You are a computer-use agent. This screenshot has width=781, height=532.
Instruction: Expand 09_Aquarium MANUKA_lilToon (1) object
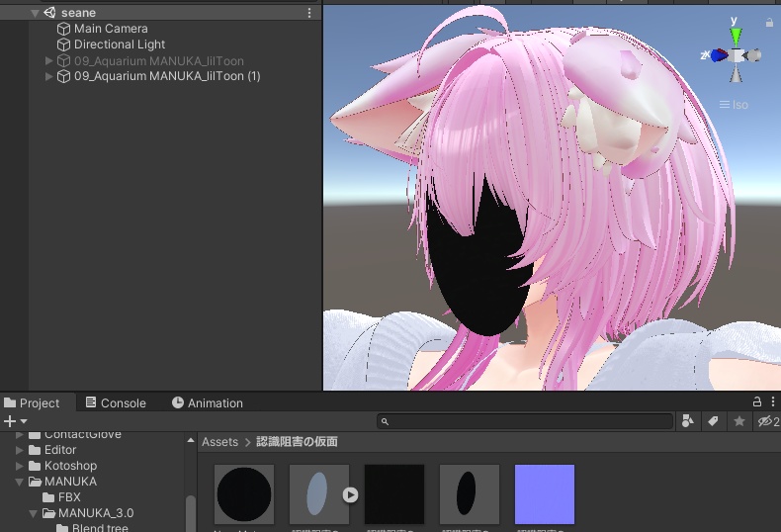[48, 76]
